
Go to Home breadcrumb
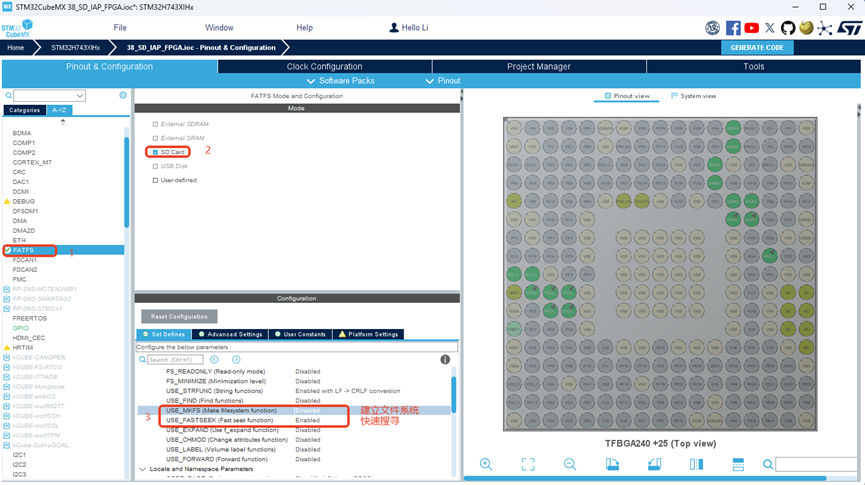point(15,48)
